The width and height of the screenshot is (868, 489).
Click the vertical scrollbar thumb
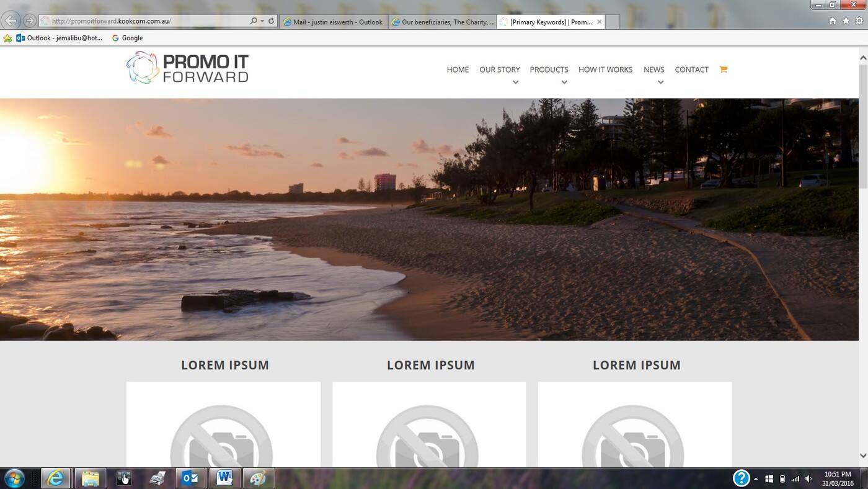(x=863, y=126)
